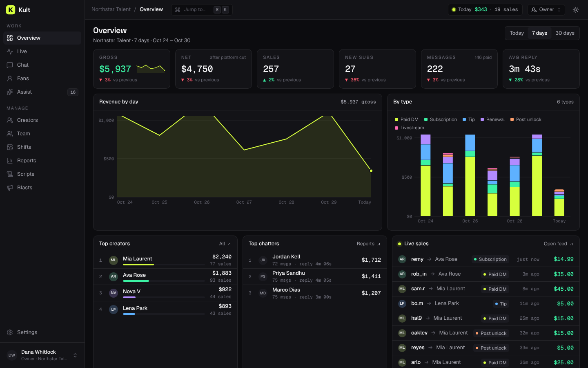Viewport: 588px width, 368px height.
Task: Select the 30 days range tab
Action: click(565, 33)
